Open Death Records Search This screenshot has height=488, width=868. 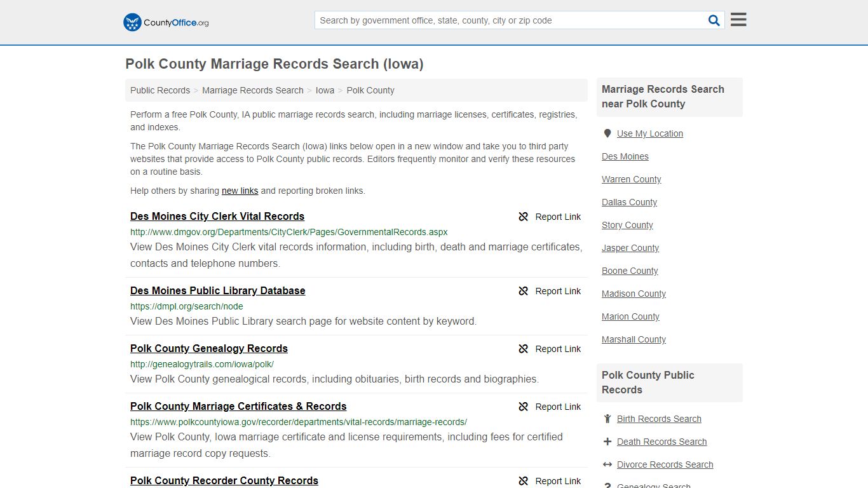661,442
